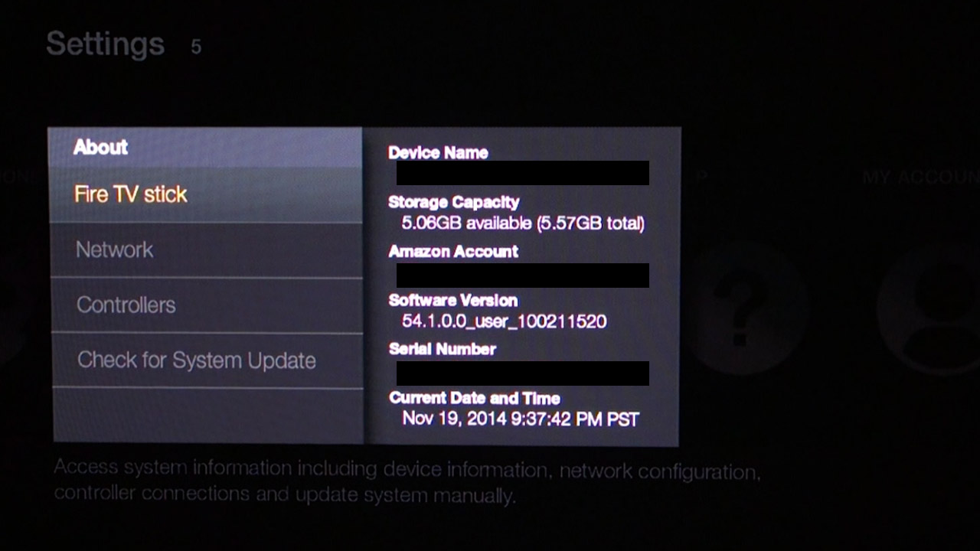This screenshot has height=551, width=980.
Task: Click the notification count 5 beside Settings
Action: pos(196,47)
